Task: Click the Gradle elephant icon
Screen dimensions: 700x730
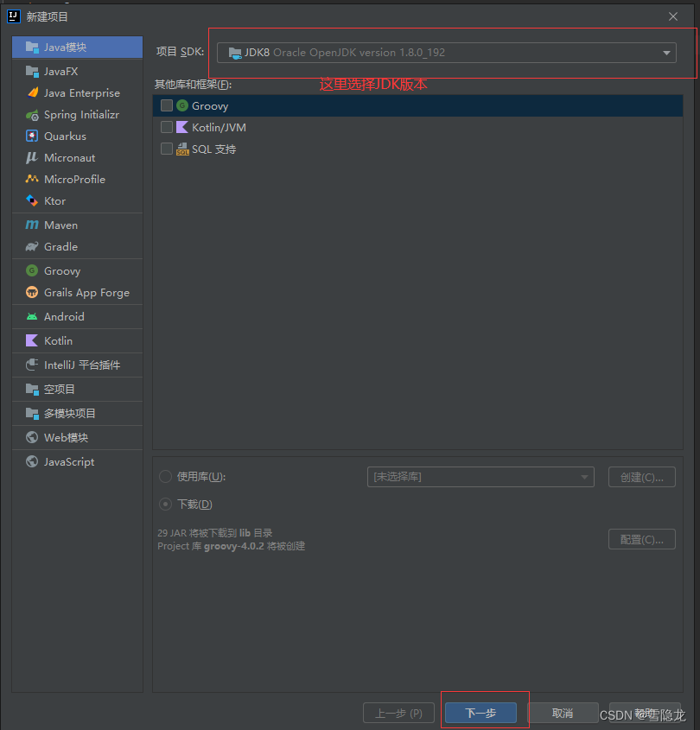Action: coord(32,246)
